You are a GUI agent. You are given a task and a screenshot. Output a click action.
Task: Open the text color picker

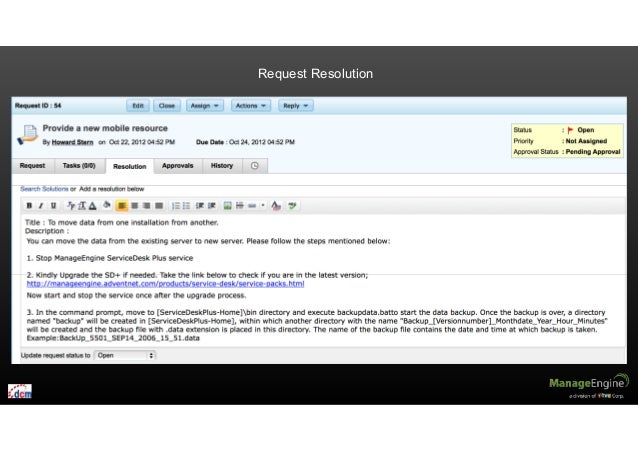point(93,206)
